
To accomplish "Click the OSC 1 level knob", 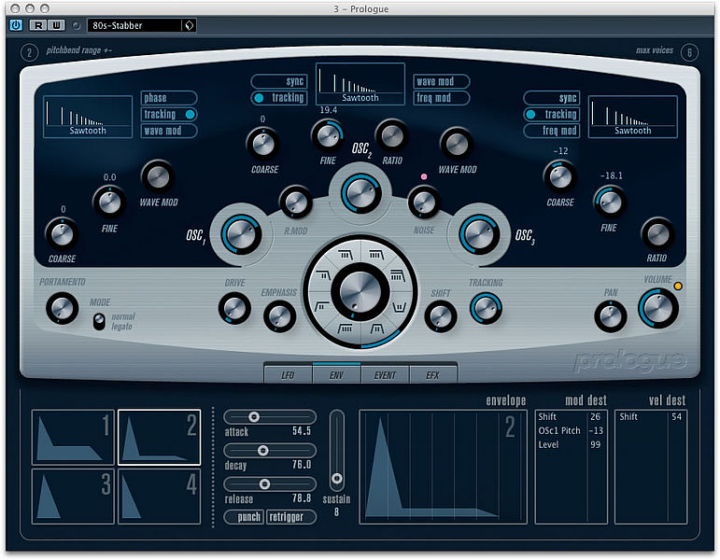I will coord(241,234).
